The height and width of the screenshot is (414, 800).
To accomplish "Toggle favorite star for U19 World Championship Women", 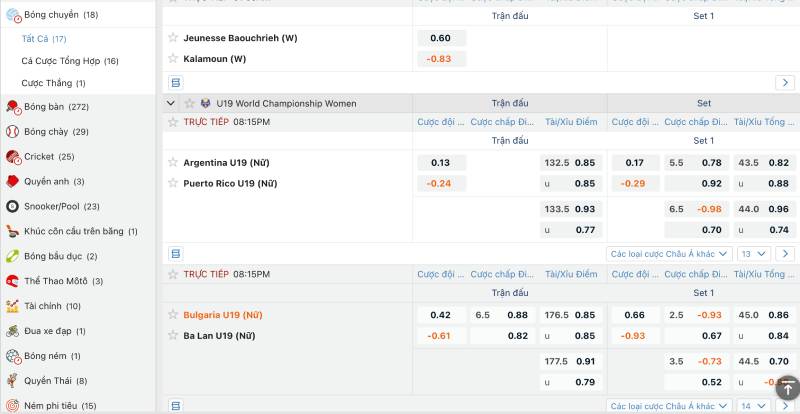I will click(x=189, y=103).
